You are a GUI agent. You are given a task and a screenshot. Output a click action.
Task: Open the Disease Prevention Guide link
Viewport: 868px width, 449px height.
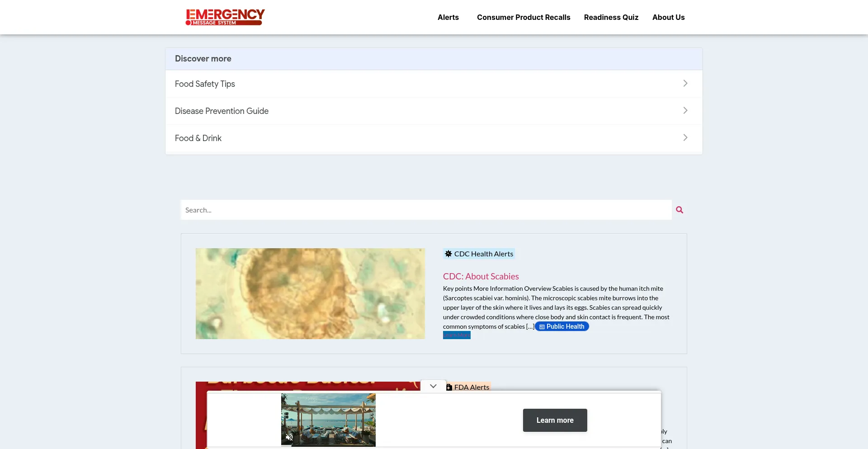tap(222, 111)
